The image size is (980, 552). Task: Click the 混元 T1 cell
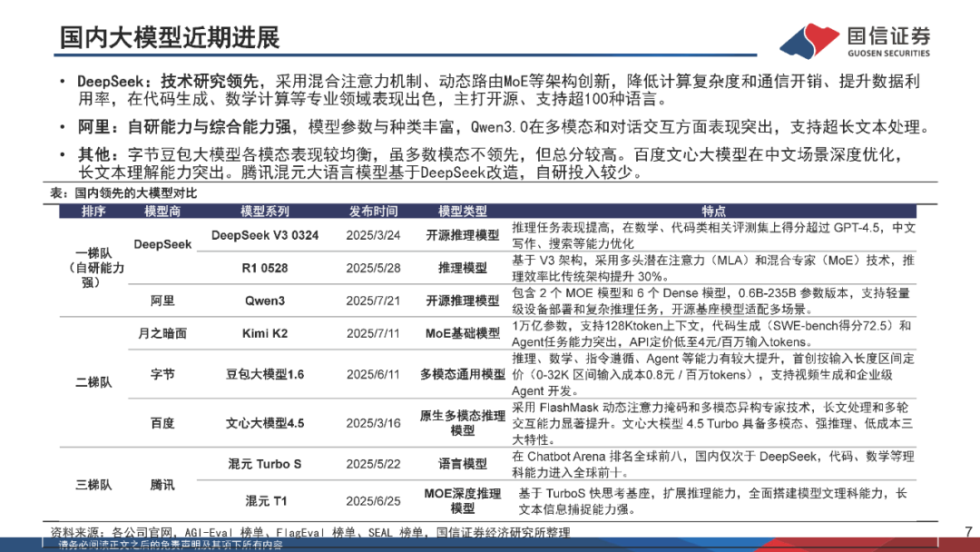point(266,501)
